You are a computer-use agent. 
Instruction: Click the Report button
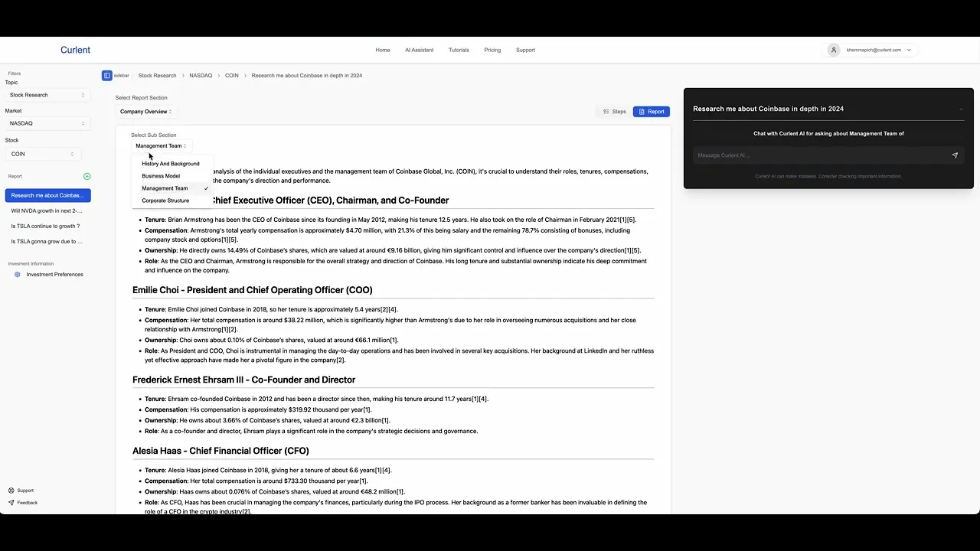[x=651, y=111]
